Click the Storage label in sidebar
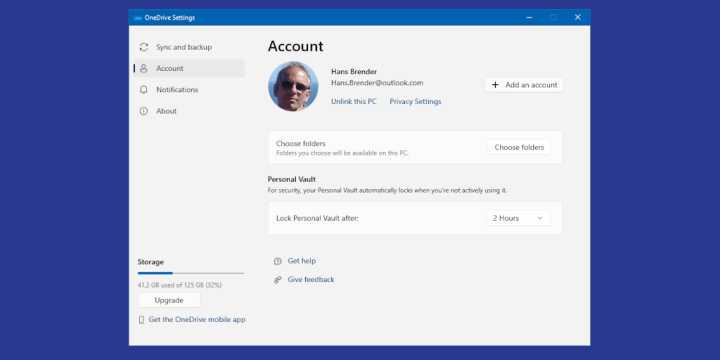The width and height of the screenshot is (720, 360). click(x=151, y=262)
